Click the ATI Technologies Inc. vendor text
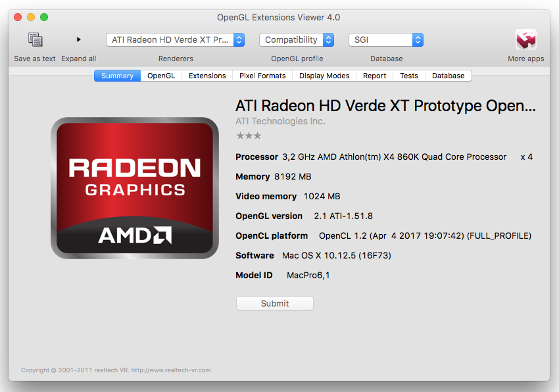Image resolution: width=559 pixels, height=392 pixels. 280,121
